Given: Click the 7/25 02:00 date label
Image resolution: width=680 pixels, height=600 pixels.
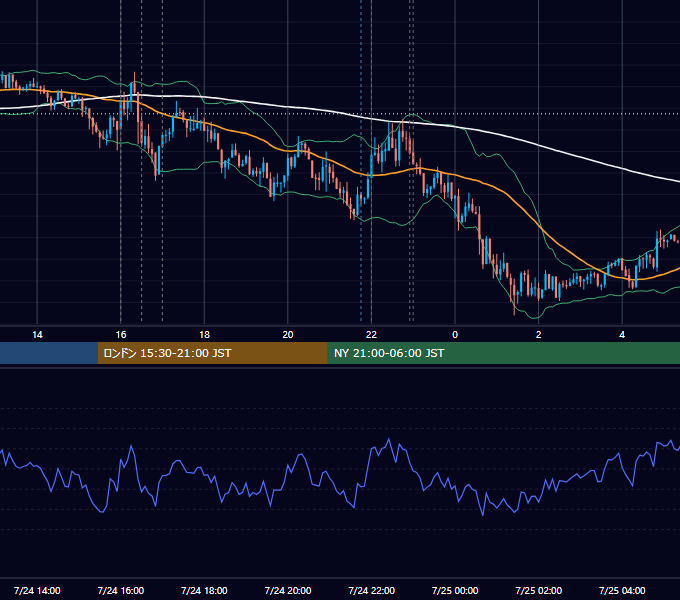Looking at the screenshot, I should tap(539, 590).
